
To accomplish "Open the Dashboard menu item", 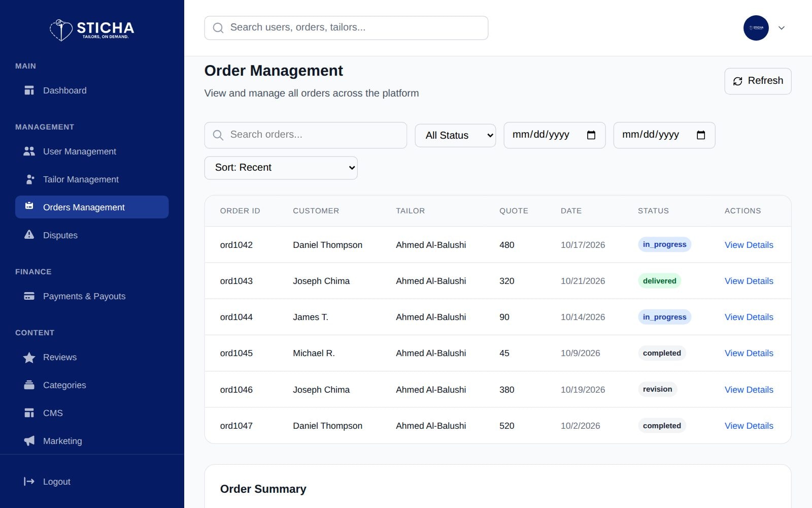I will (x=92, y=90).
